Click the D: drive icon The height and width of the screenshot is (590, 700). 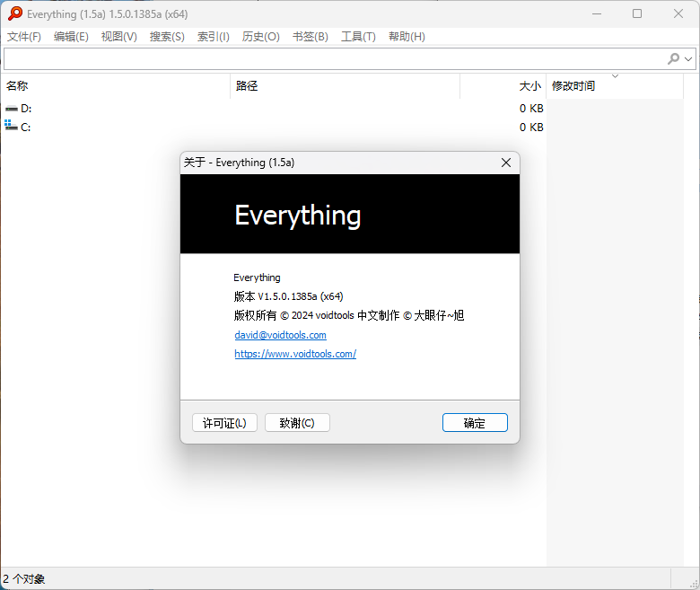pyautogui.click(x=11, y=109)
